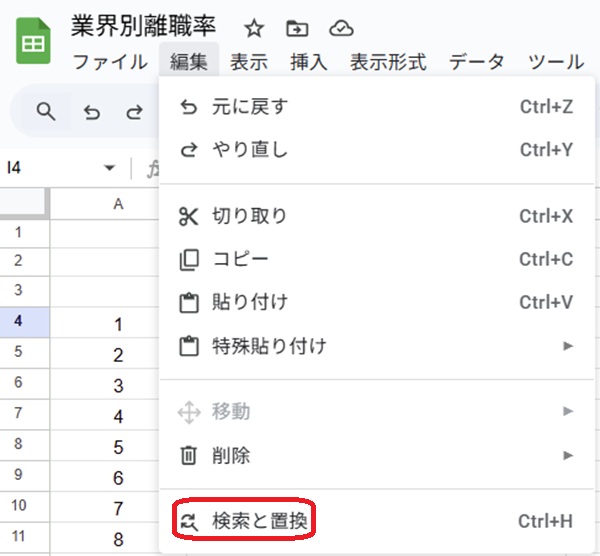600x556 pixels.
Task: Click cell A9 containing 6
Action: pos(104,477)
